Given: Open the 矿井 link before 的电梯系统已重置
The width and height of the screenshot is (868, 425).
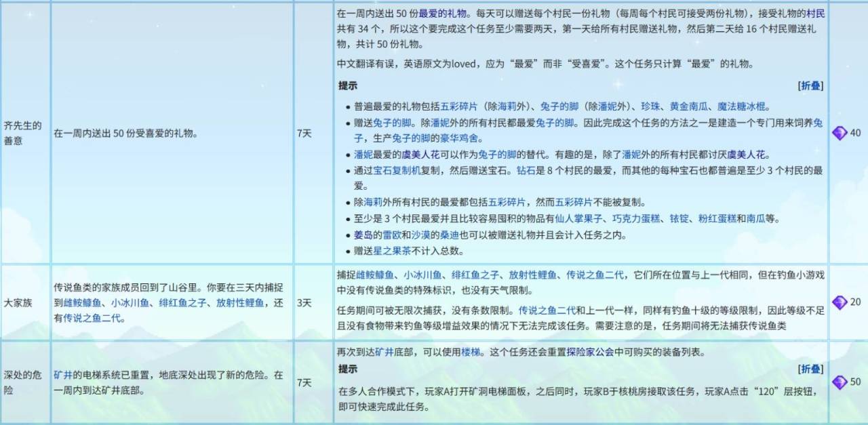Looking at the screenshot, I should [x=63, y=375].
